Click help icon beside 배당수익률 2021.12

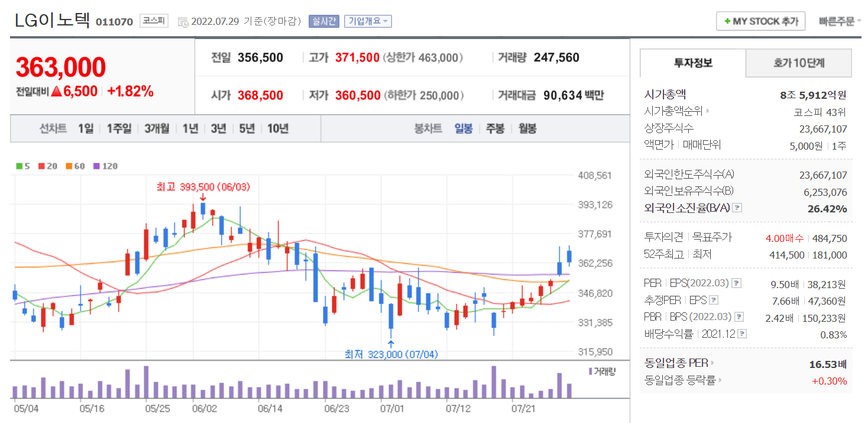pos(743,334)
